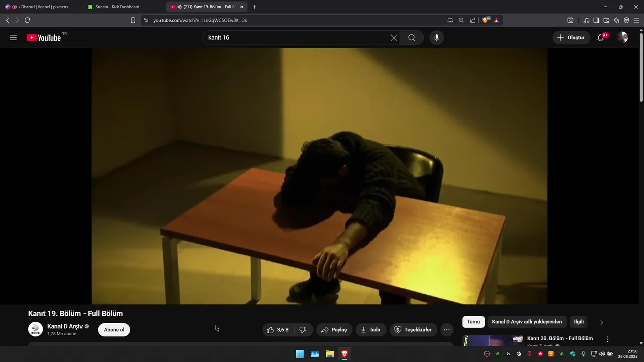This screenshot has width=644, height=362.
Task: Go to YouTube home via logo
Action: point(44,38)
